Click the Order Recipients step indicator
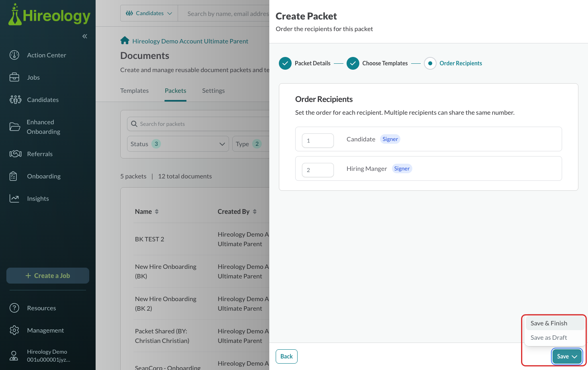The width and height of the screenshot is (588, 370). pos(430,63)
